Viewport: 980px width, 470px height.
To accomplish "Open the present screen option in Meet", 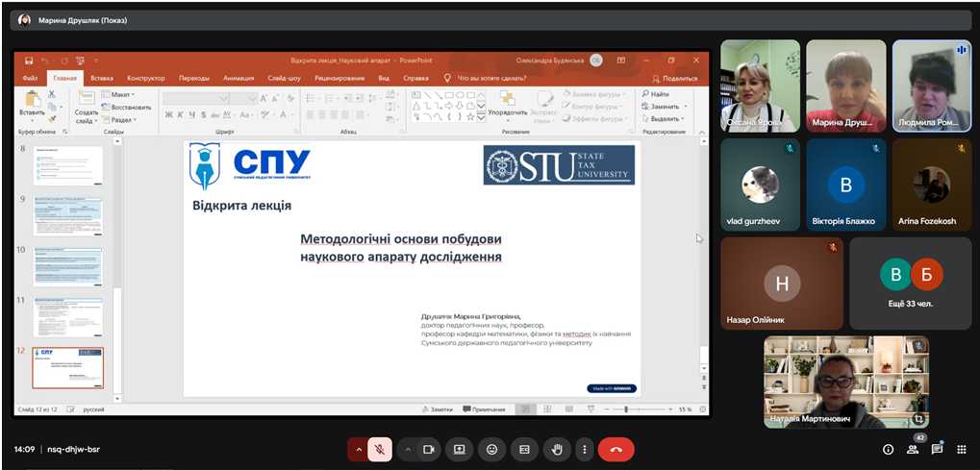I will click(460, 450).
